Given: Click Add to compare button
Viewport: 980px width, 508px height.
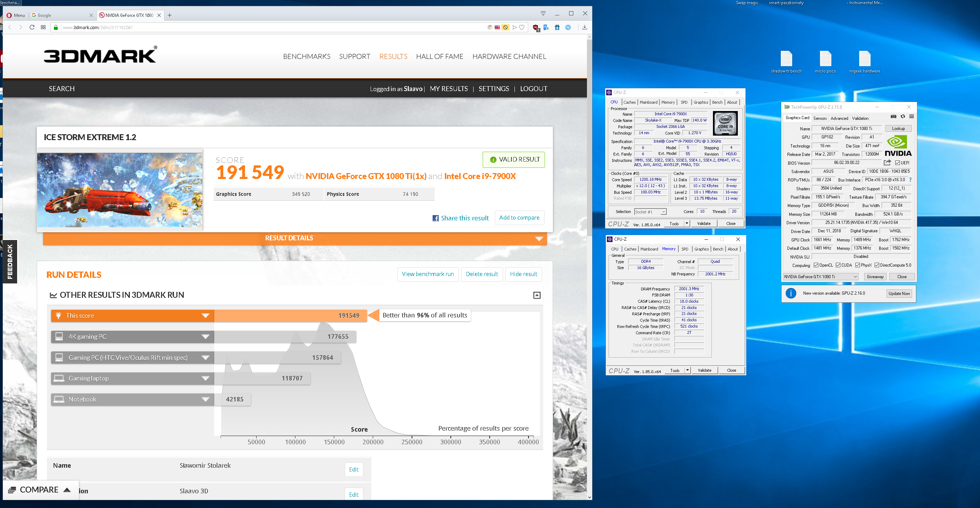Looking at the screenshot, I should point(519,218).
